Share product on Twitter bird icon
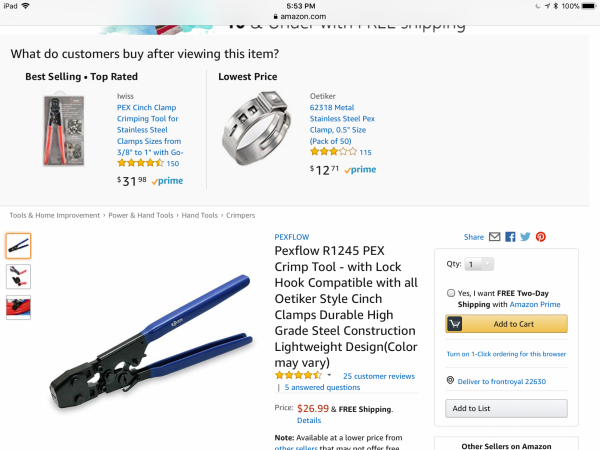The height and width of the screenshot is (450, 600). coord(525,237)
